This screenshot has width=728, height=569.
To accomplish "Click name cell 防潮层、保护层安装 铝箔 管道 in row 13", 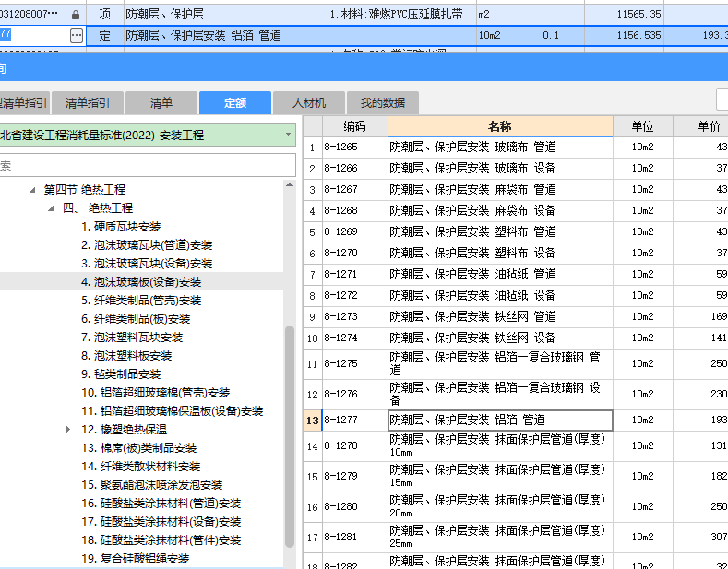I will pyautogui.click(x=500, y=420).
